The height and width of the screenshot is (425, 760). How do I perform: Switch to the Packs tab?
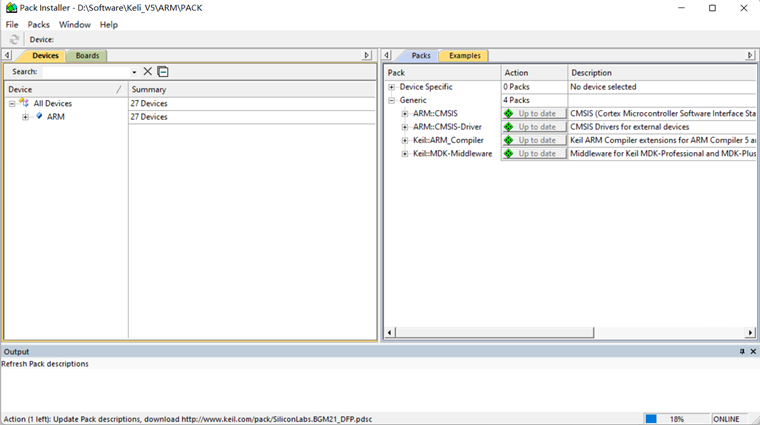(x=421, y=56)
